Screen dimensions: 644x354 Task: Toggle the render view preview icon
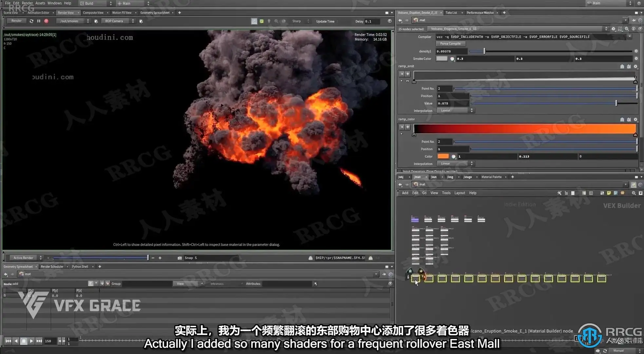(254, 21)
